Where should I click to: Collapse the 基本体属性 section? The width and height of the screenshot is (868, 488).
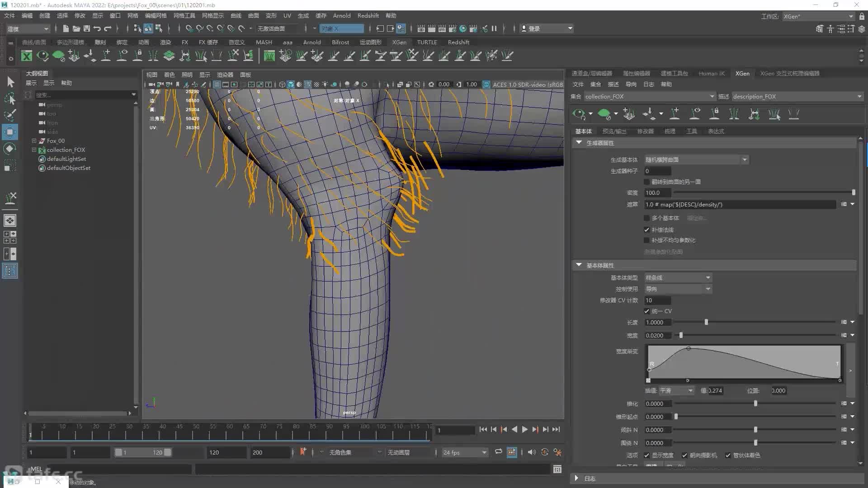(579, 265)
